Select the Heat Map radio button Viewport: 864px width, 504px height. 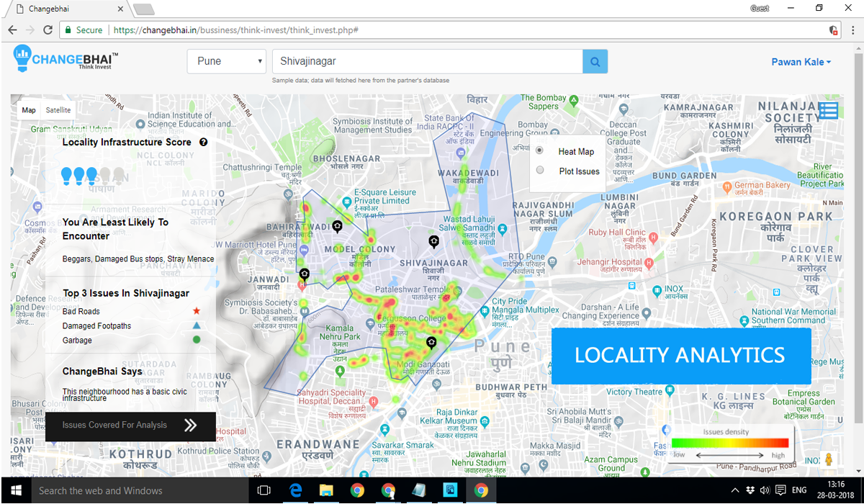540,151
